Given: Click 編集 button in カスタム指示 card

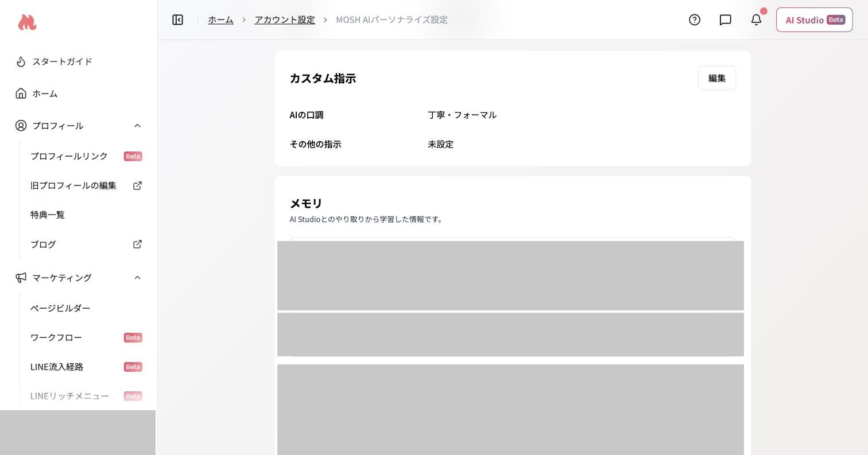Looking at the screenshot, I should pos(717,78).
